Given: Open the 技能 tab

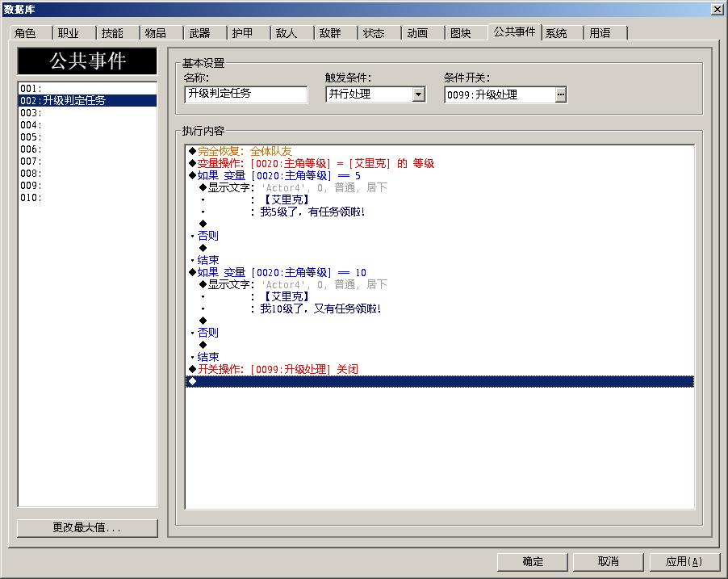Looking at the screenshot, I should tap(117, 33).
